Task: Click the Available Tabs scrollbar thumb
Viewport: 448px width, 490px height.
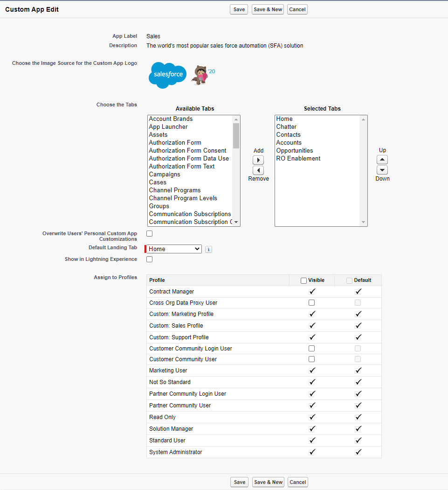Action: click(236, 136)
